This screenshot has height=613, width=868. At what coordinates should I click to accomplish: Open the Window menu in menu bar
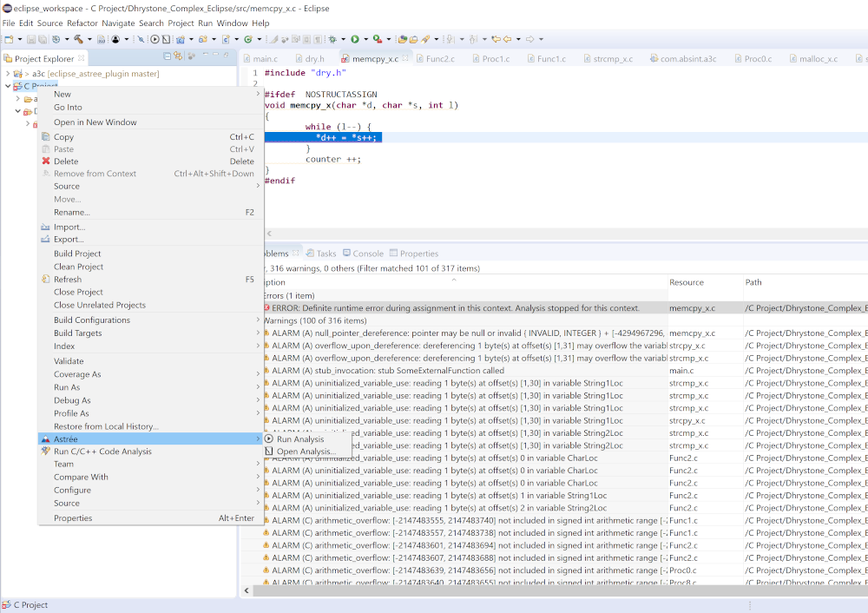[232, 23]
